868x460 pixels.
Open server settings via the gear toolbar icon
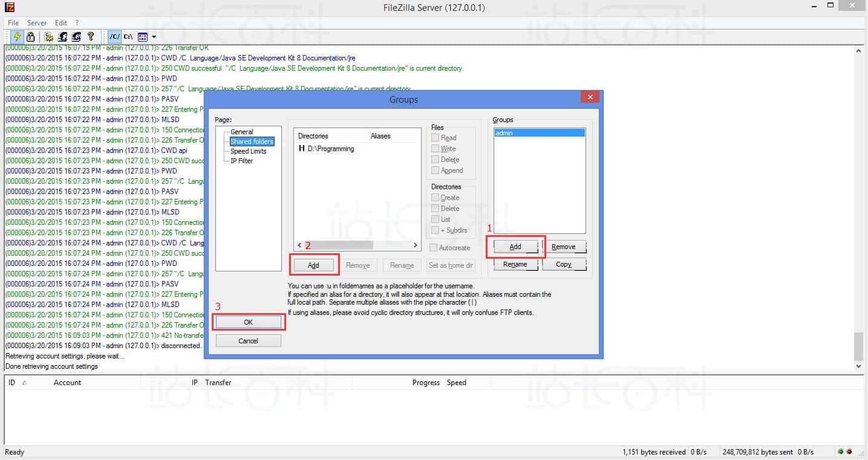(x=49, y=37)
